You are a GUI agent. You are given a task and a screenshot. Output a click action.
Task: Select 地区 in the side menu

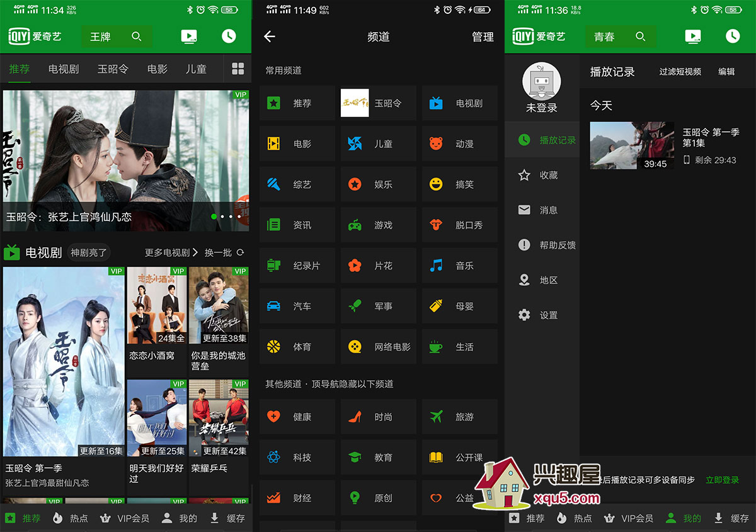542,280
